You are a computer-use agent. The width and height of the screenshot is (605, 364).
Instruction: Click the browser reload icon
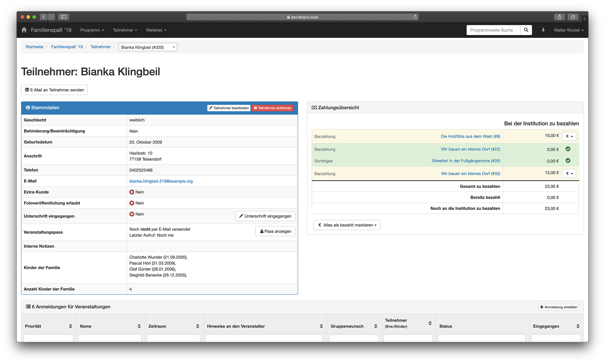(x=415, y=17)
